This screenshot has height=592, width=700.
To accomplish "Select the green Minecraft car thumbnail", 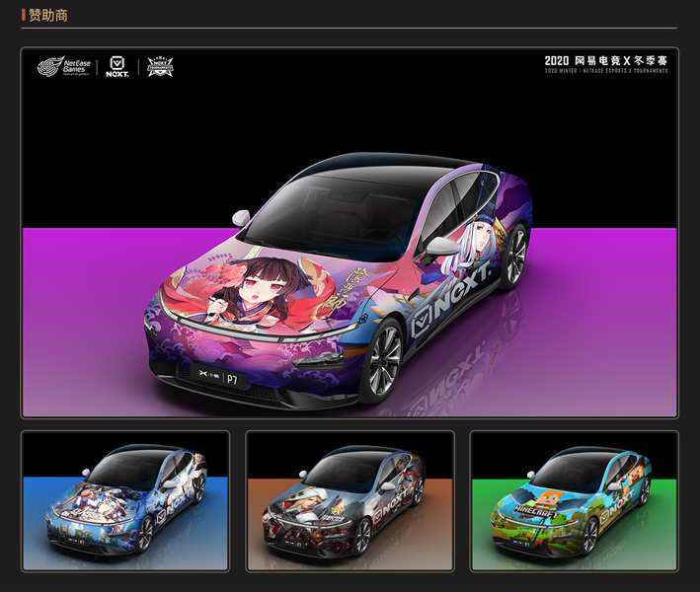I will click(x=574, y=501).
